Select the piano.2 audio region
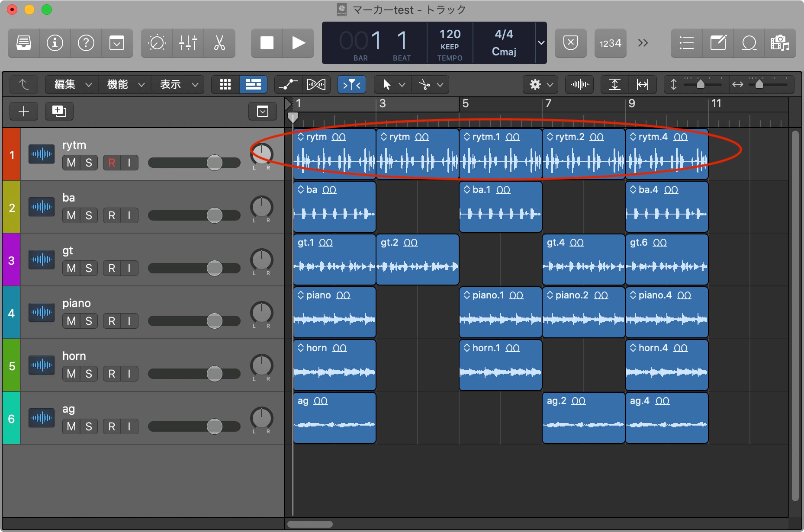Viewport: 804px width, 532px height. (x=583, y=312)
